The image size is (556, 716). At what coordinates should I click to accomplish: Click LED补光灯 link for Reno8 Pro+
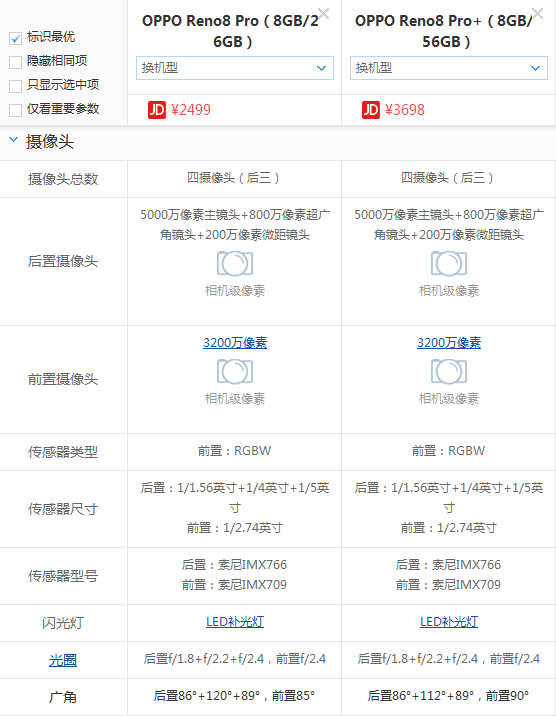[449, 622]
